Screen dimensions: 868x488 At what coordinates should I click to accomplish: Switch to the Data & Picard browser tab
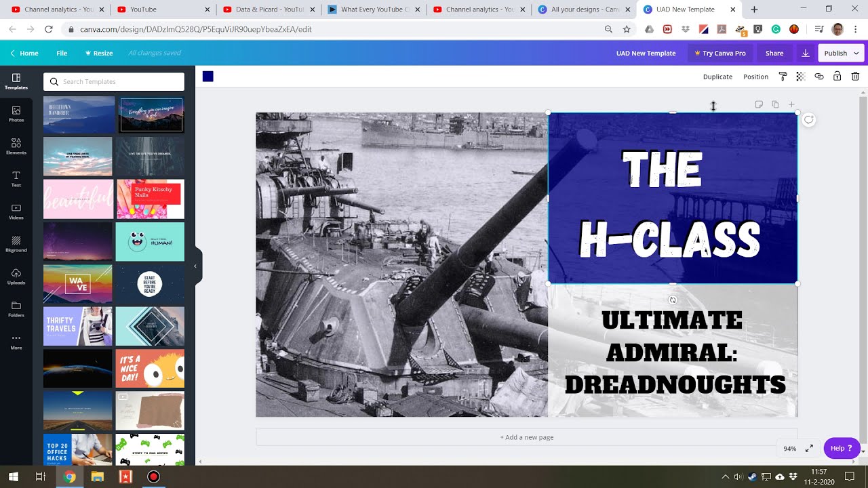coord(264,9)
